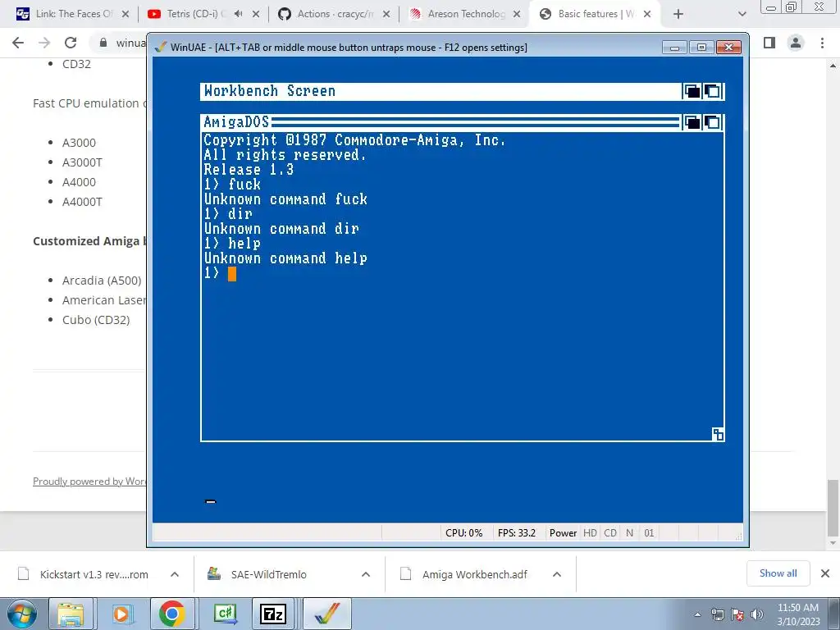840x630 pixels.
Task: Click the WinUAE title bar icon
Action: (x=160, y=47)
